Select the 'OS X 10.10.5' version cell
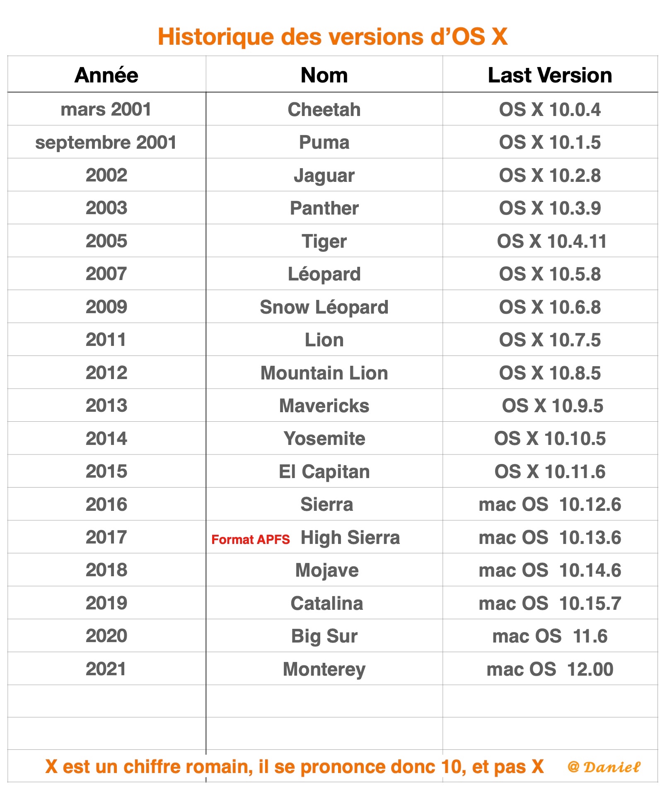Screen dimensions: 672x807 click(550, 438)
